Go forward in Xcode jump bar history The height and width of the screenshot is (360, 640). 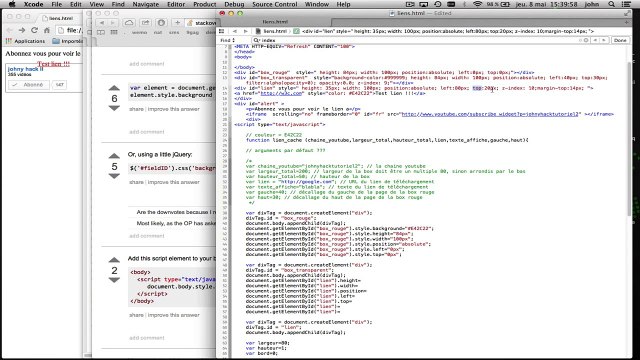pos(245,31)
